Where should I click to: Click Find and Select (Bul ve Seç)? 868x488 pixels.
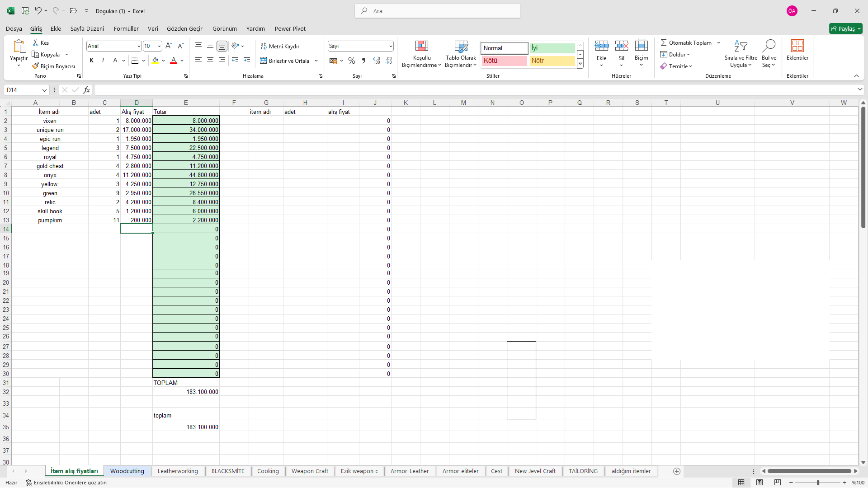click(x=769, y=53)
